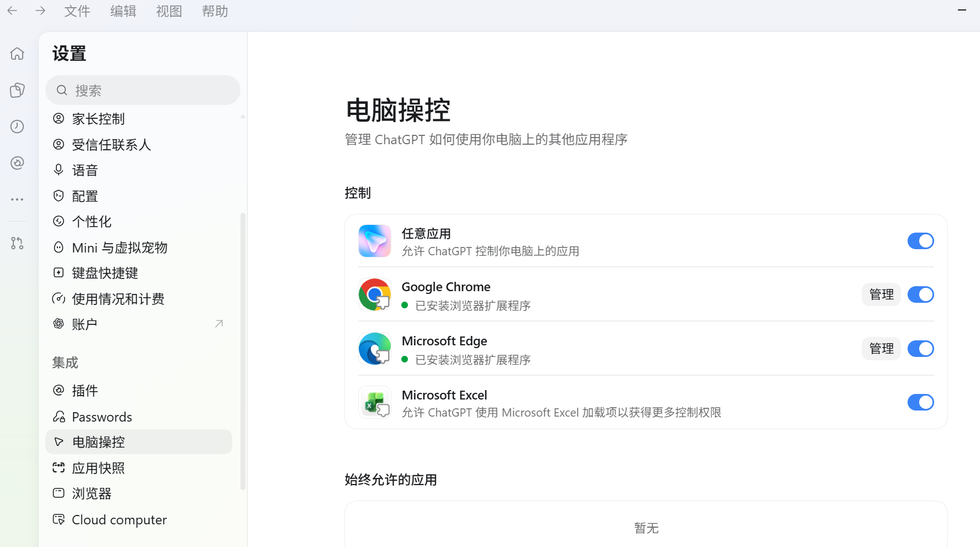Open 家长控制 settings
This screenshot has height=547, width=980.
tap(139, 119)
